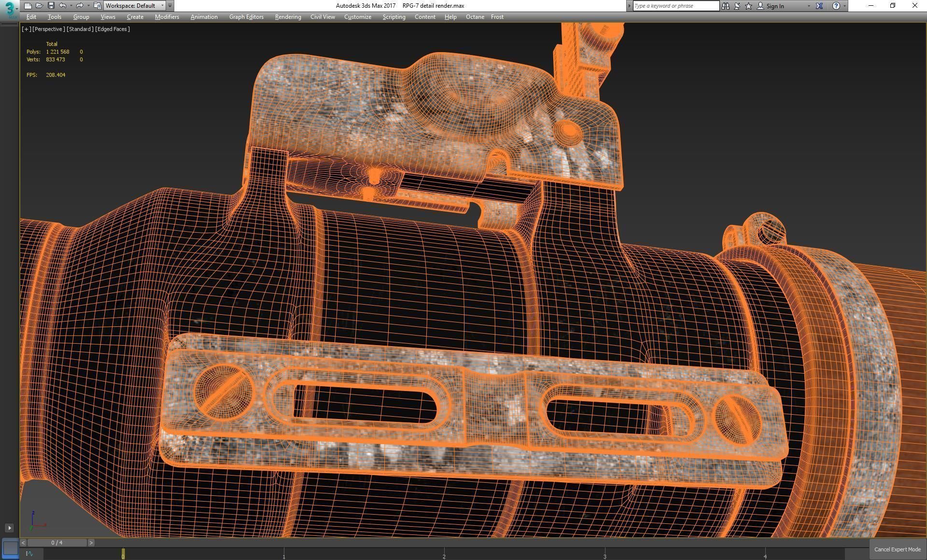Click the star favorites icon
Image resolution: width=927 pixels, height=560 pixels.
click(748, 6)
